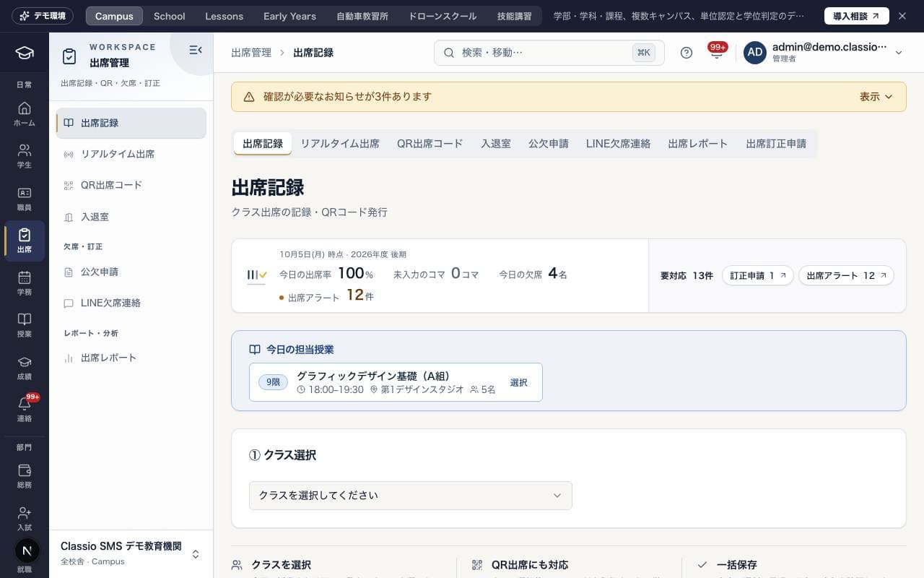Open the admin account menu chevron
The image size is (924, 578).
pyautogui.click(x=899, y=53)
